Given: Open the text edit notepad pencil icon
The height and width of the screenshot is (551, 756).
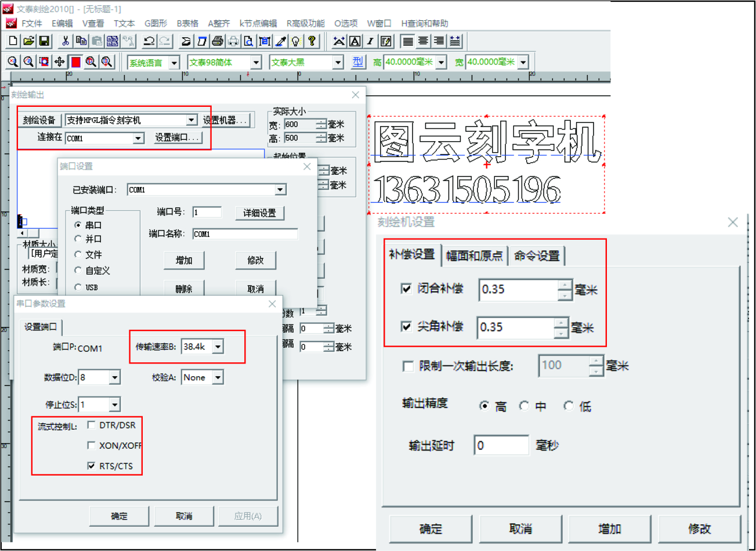Looking at the screenshot, I should pyautogui.click(x=386, y=41).
